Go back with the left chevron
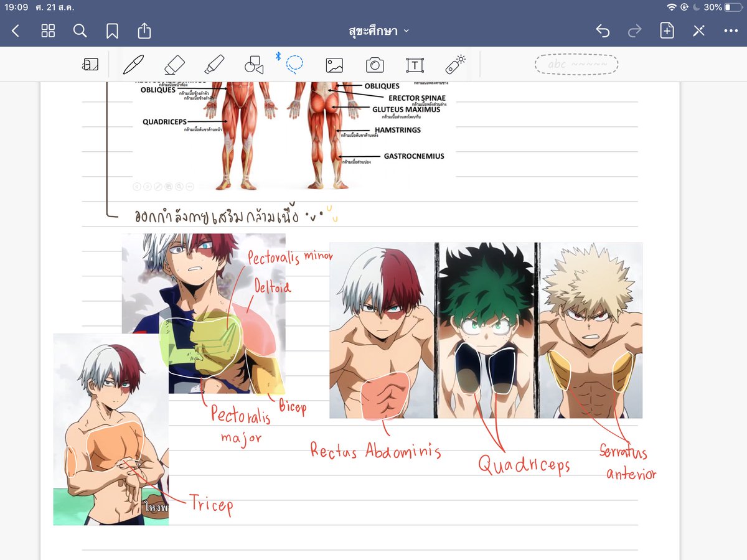The image size is (747, 560). point(16,31)
